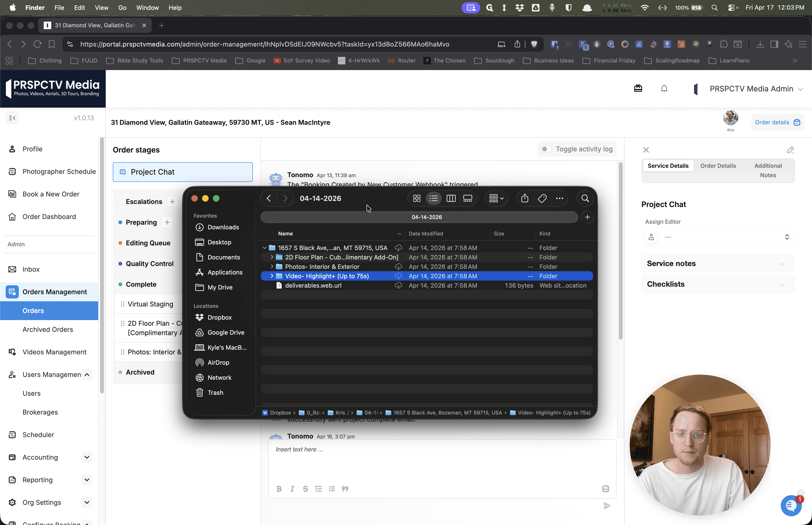Expand the Service notes section
Image resolution: width=812 pixels, height=525 pixels.
(718, 263)
